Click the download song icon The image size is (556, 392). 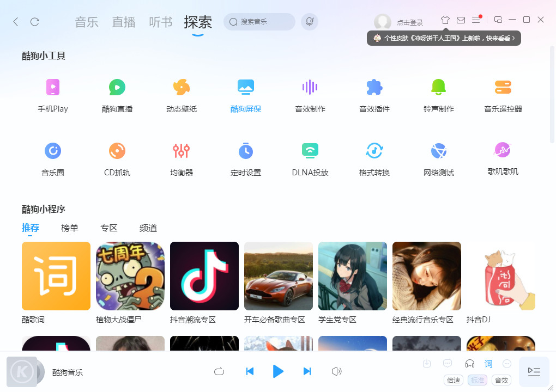click(427, 363)
